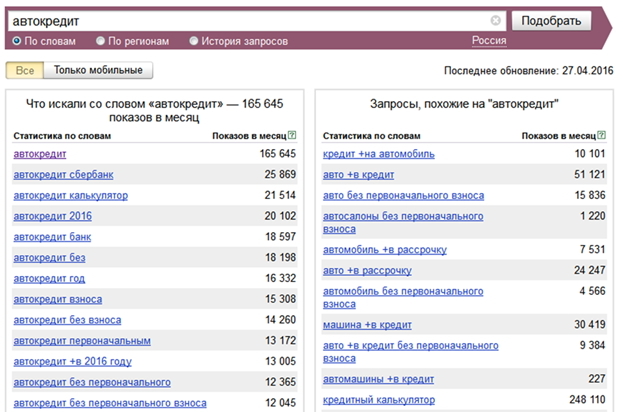Open 'автокредит первоначальным' link

[x=82, y=340]
